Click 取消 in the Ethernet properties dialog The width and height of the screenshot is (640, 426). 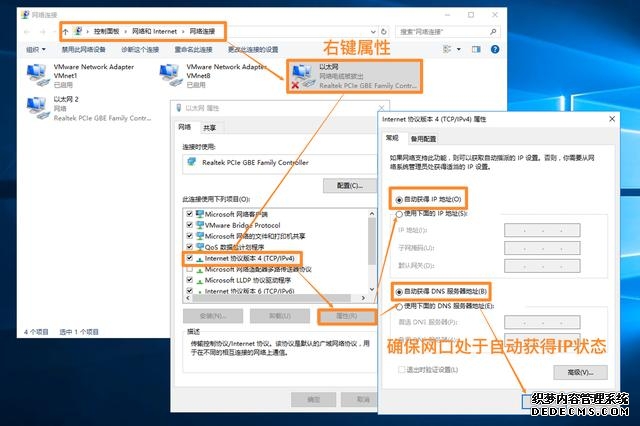click(362, 399)
